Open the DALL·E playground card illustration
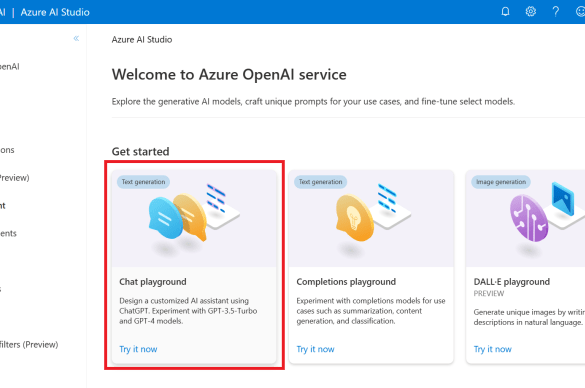585x388 pixels. (525, 219)
